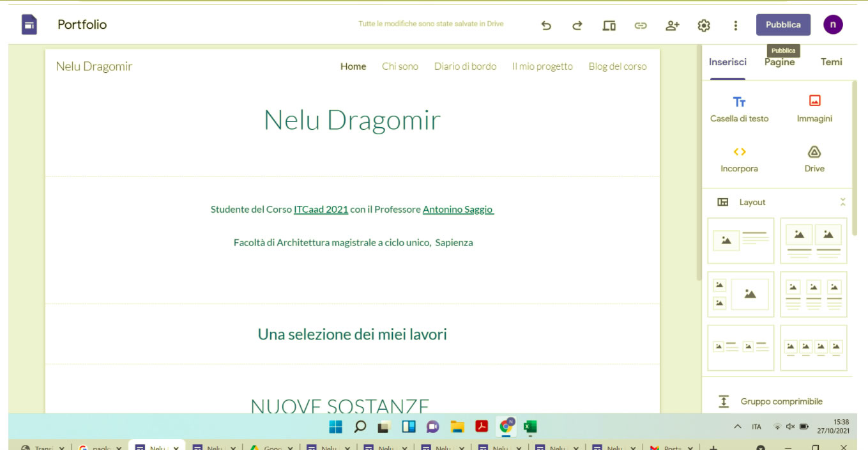Add the Gruppo comprimibile element
Image resolution: width=868 pixels, height=450 pixels.
(780, 401)
